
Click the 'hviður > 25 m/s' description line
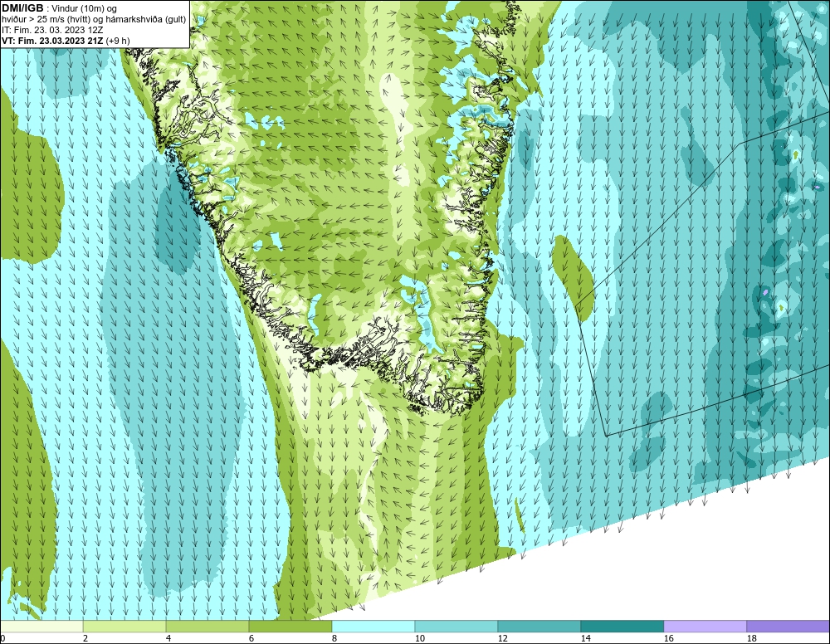tap(95, 20)
